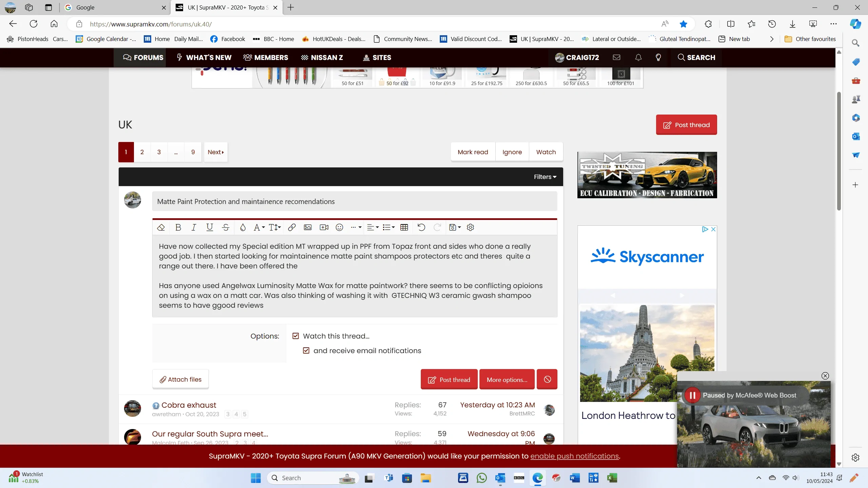Click the Next page button
Image resolution: width=868 pixels, height=488 pixels.
pyautogui.click(x=216, y=152)
